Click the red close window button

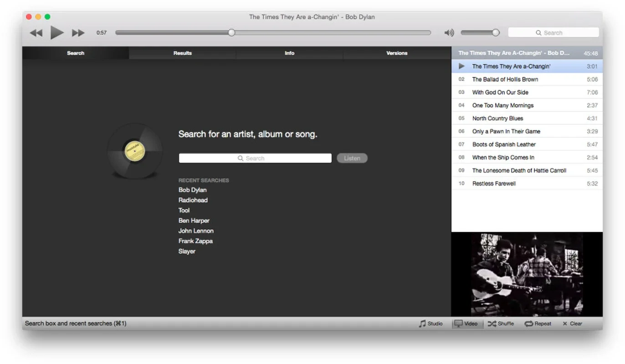pyautogui.click(x=29, y=17)
